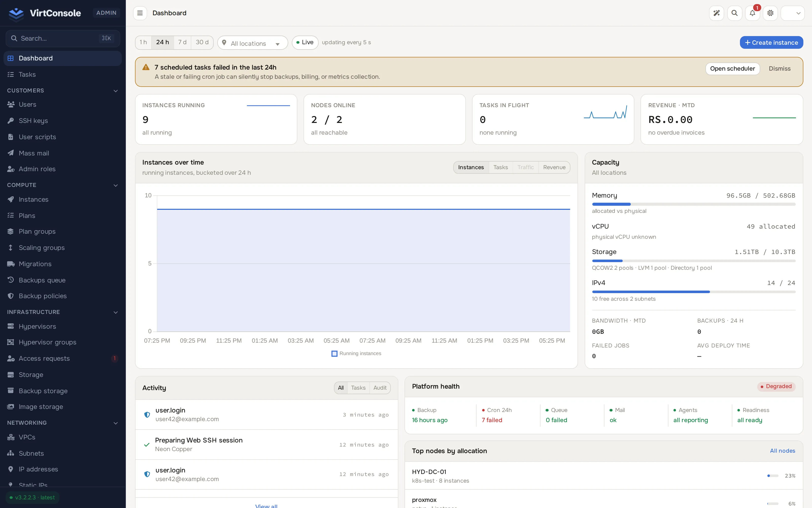Open Access requests in sidebar
Image resolution: width=812 pixels, height=508 pixels.
click(x=63, y=358)
